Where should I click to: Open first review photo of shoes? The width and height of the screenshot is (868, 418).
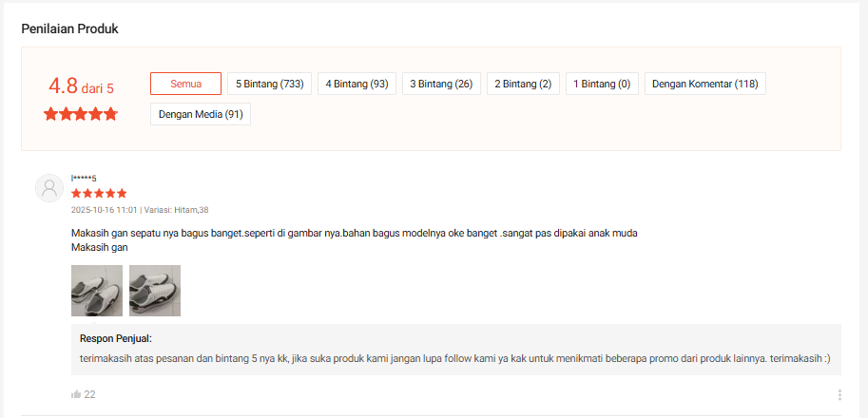[97, 291]
